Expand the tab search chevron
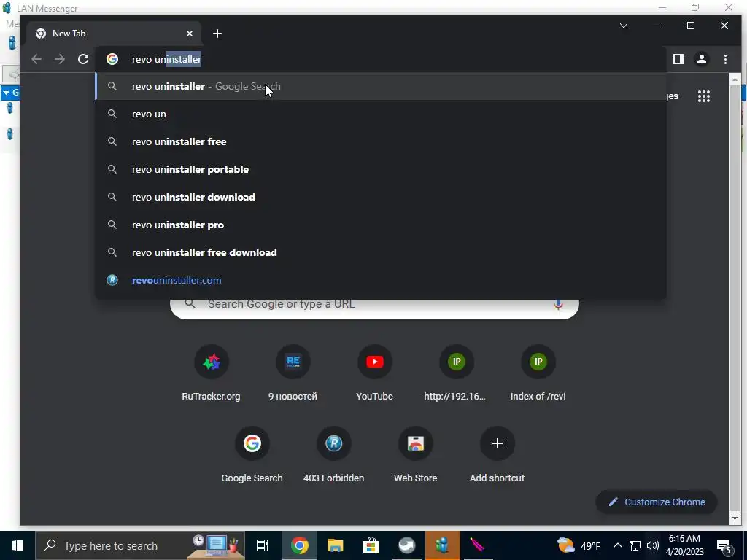This screenshot has width=747, height=560. pyautogui.click(x=624, y=26)
